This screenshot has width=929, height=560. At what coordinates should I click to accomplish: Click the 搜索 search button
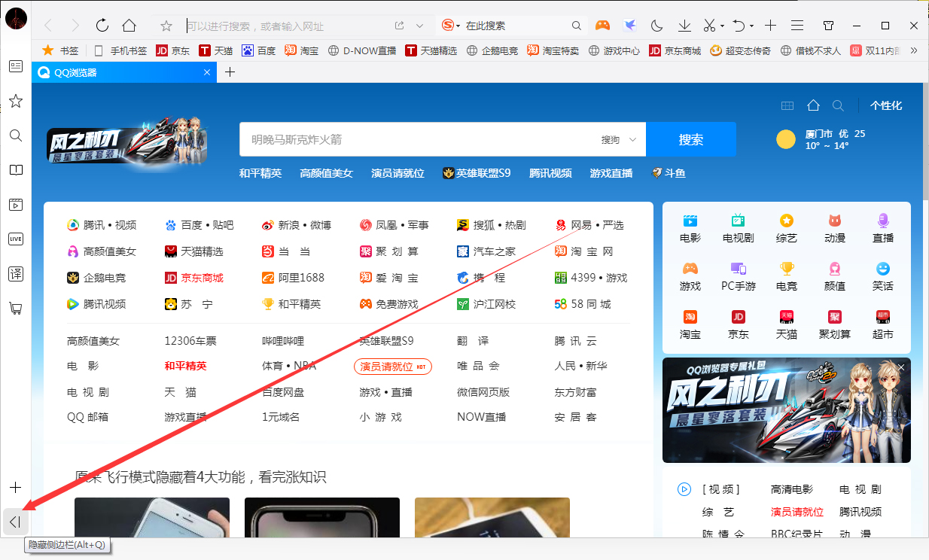pos(690,139)
